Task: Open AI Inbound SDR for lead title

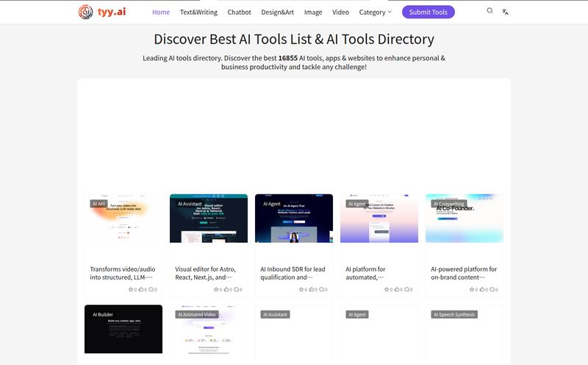Action: click(293, 273)
